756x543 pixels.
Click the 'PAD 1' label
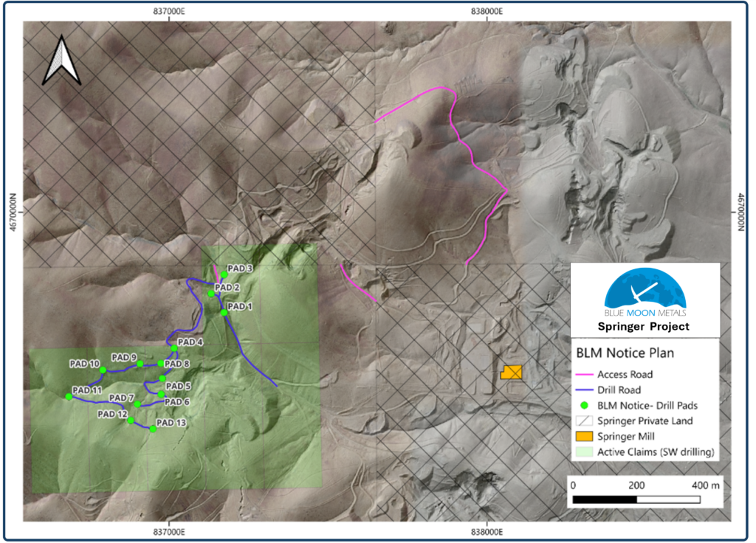[240, 306]
